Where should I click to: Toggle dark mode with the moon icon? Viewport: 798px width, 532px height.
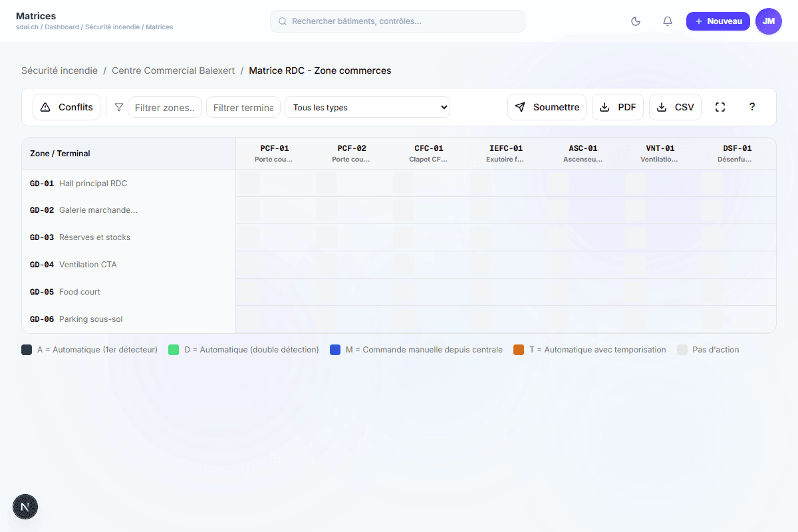pyautogui.click(x=636, y=21)
